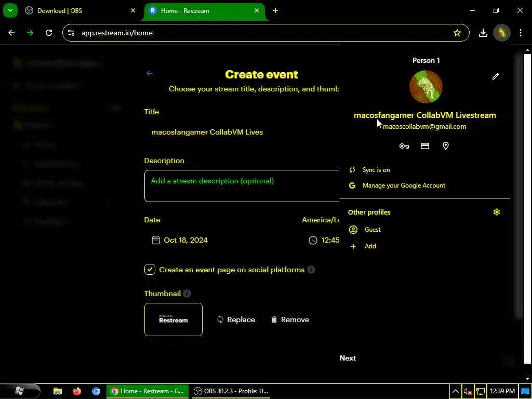The width and height of the screenshot is (532, 399).
Task: Switch to the Download | OBS tab
Action: (79, 11)
